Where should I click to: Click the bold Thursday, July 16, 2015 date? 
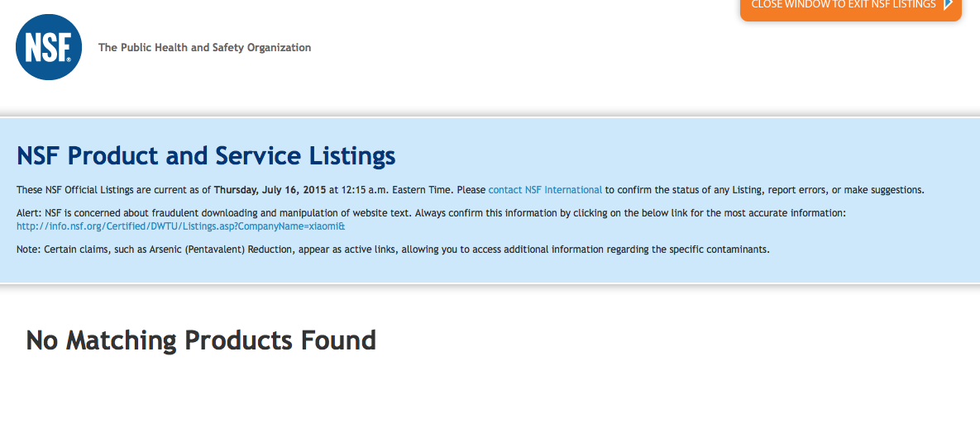(270, 190)
